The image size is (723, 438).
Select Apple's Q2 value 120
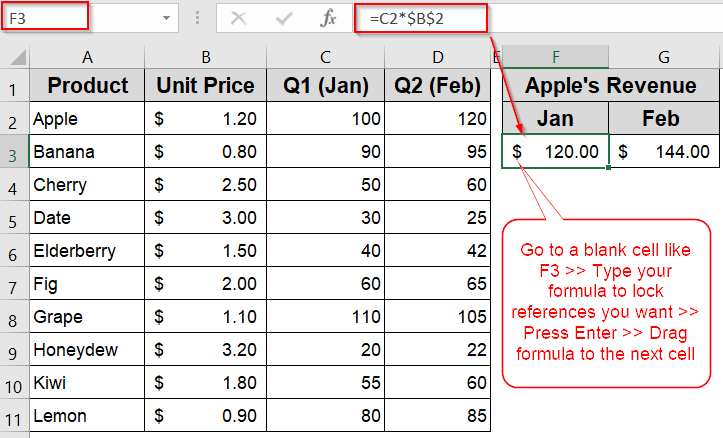pyautogui.click(x=438, y=118)
